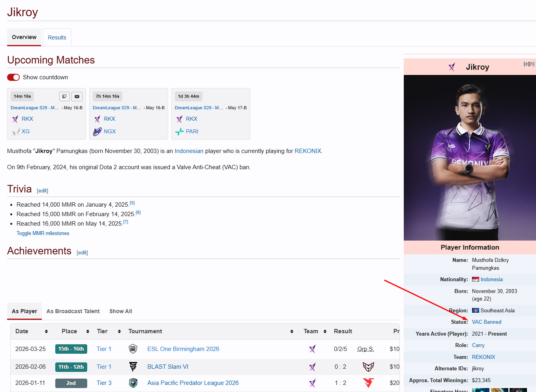Click the Asia Pacific Predator League logo icon

pos(133,383)
